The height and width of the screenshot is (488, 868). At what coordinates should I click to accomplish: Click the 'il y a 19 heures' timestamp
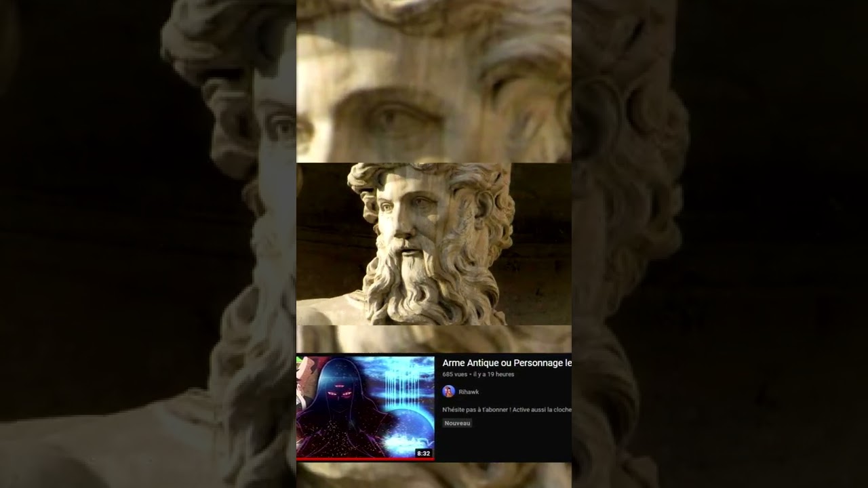pos(494,374)
